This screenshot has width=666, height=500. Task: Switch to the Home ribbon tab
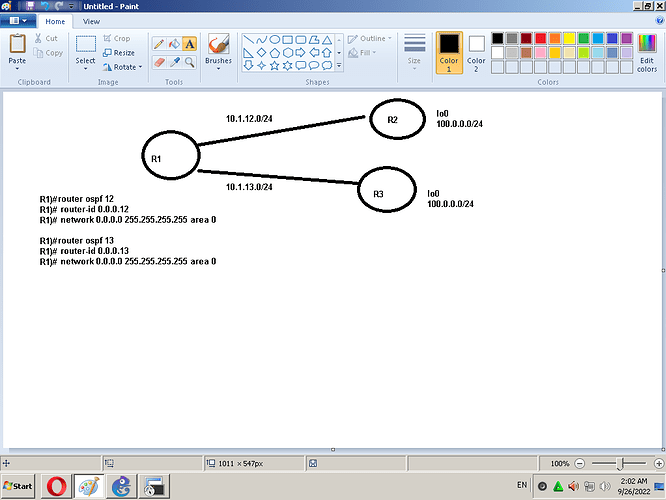pyautogui.click(x=55, y=21)
